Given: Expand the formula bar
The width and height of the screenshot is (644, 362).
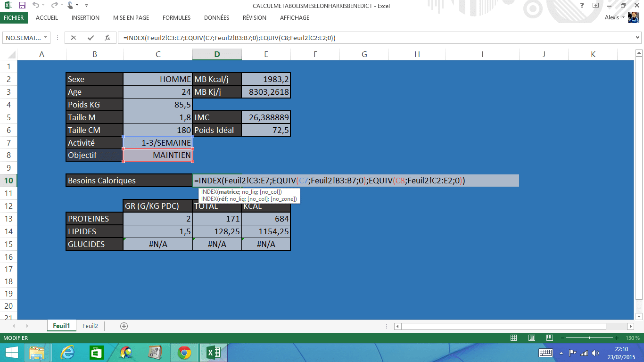Looking at the screenshot, I should pyautogui.click(x=637, y=38).
